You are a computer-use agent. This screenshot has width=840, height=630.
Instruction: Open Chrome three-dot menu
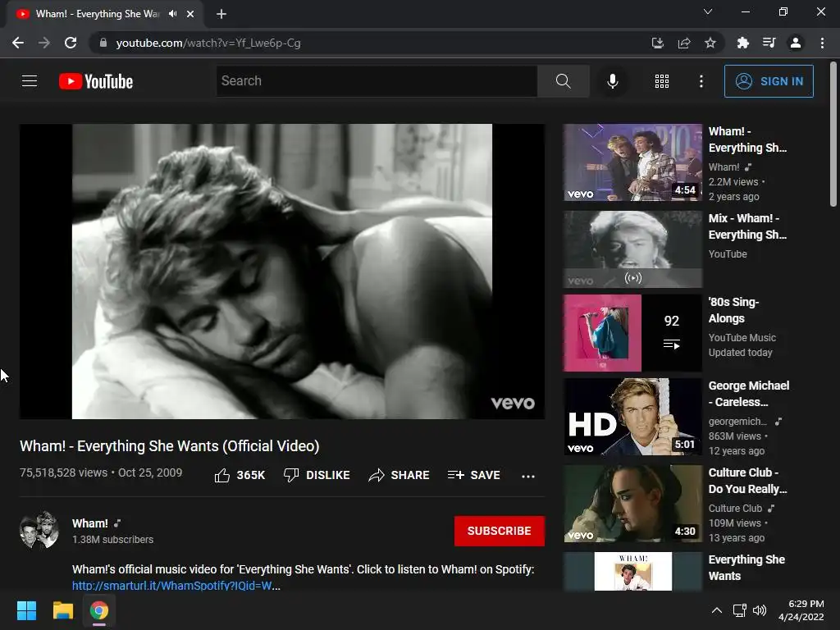[x=822, y=43]
